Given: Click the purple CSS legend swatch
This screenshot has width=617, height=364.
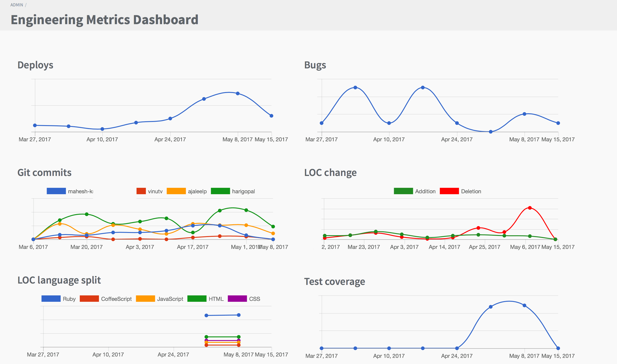Looking at the screenshot, I should click(x=237, y=299).
